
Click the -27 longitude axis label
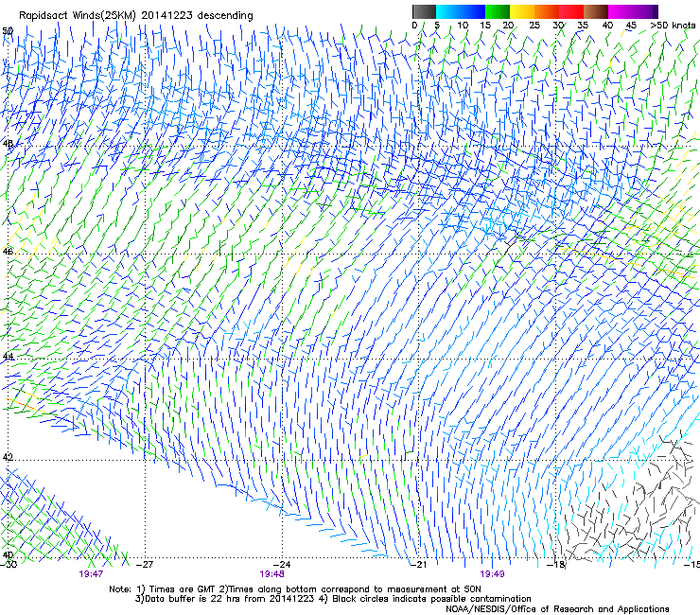pos(145,565)
